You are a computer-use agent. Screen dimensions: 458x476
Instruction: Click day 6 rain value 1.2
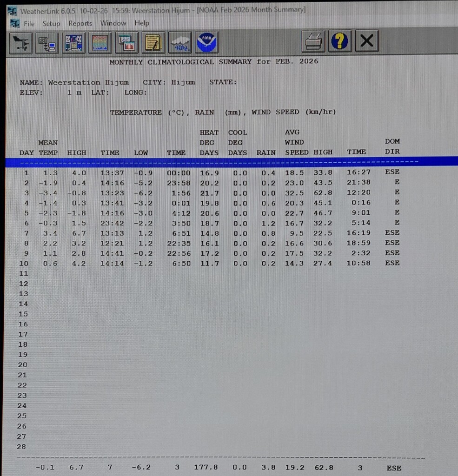coord(268,224)
